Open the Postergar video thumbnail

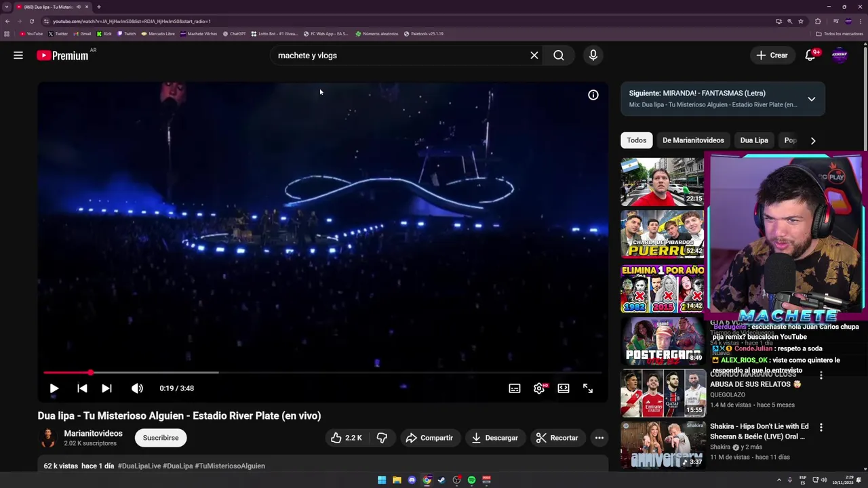coord(663,342)
